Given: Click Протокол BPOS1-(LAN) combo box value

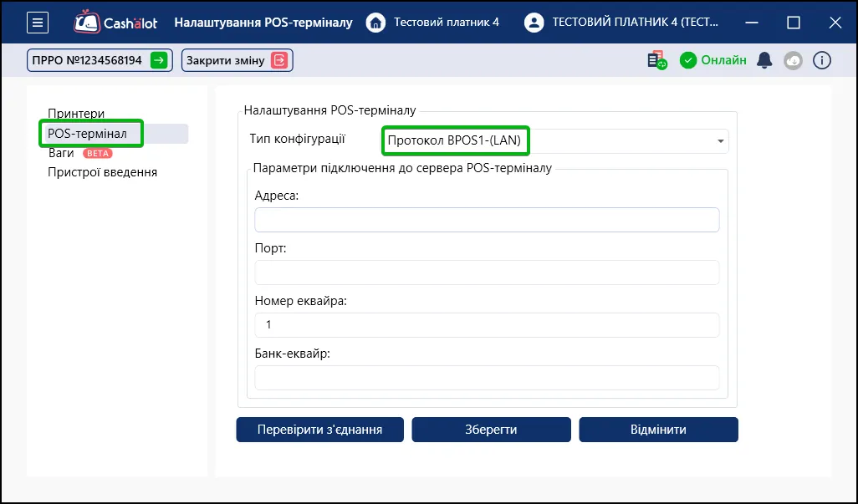Looking at the screenshot, I should click(x=454, y=141).
